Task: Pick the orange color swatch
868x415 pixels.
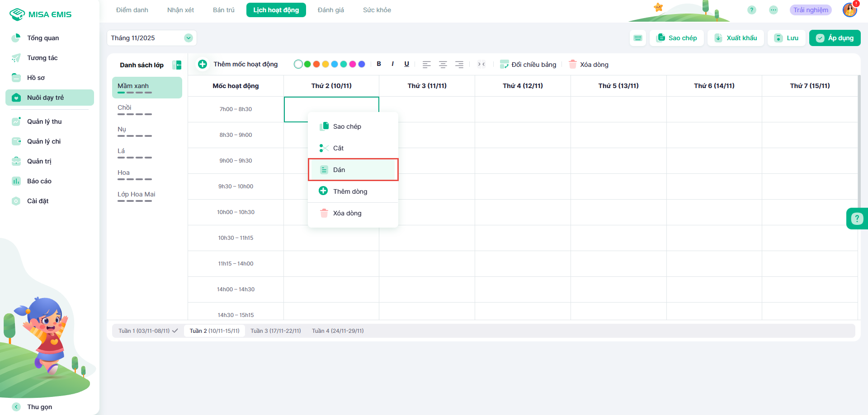Action: 316,64
